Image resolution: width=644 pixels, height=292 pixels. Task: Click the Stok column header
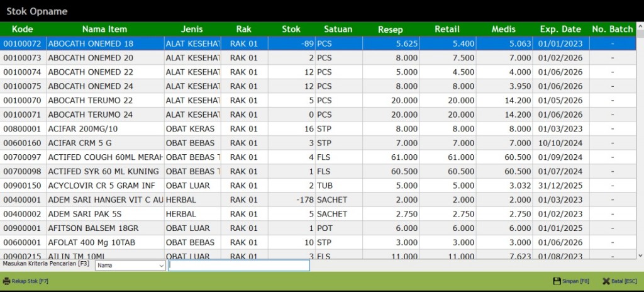291,29
